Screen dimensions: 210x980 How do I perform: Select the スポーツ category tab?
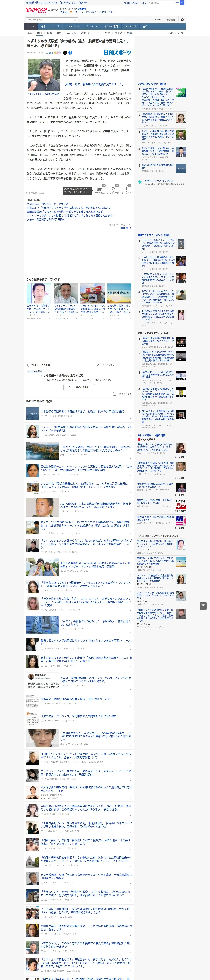click(x=86, y=33)
